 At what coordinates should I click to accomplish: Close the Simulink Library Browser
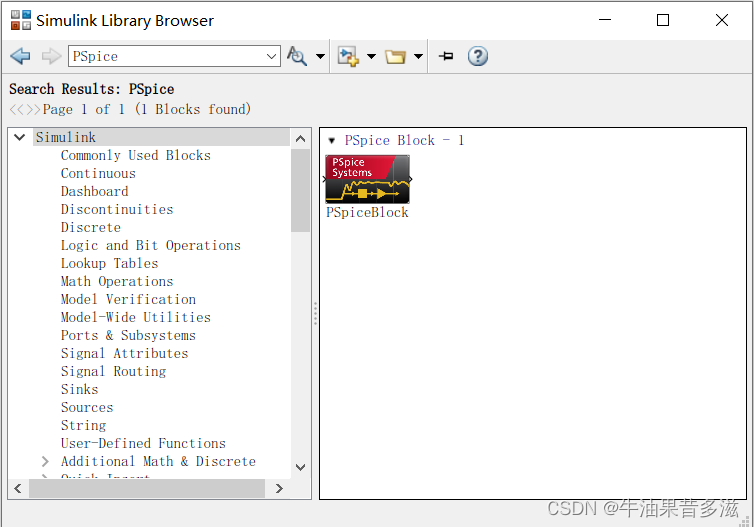pos(721,20)
